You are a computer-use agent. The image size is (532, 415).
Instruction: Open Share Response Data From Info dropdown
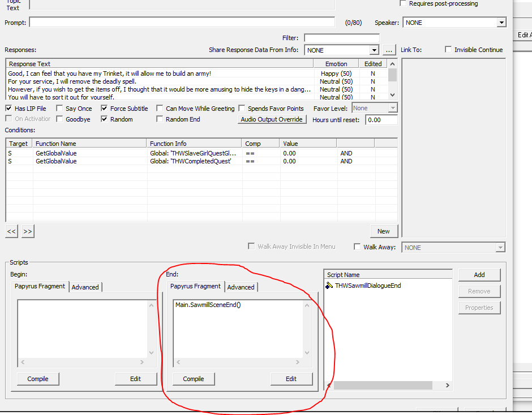[x=374, y=50]
